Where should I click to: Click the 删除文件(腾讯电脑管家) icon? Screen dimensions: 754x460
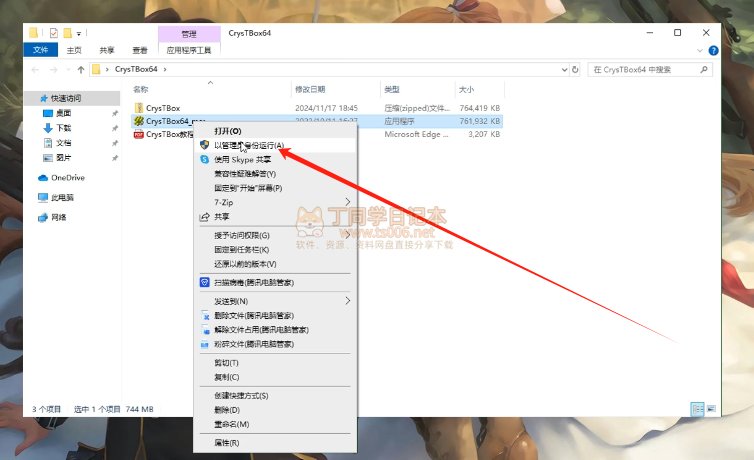[x=205, y=316]
